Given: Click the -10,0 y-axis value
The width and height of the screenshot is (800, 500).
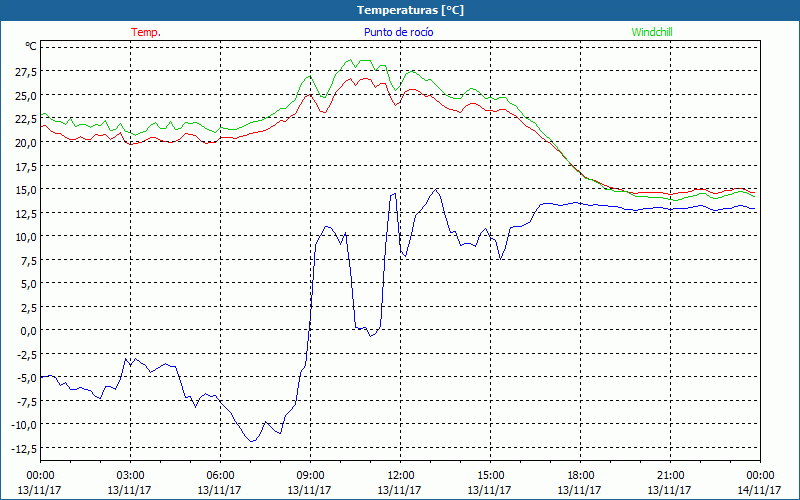Looking at the screenshot, I should pyautogui.click(x=24, y=425).
